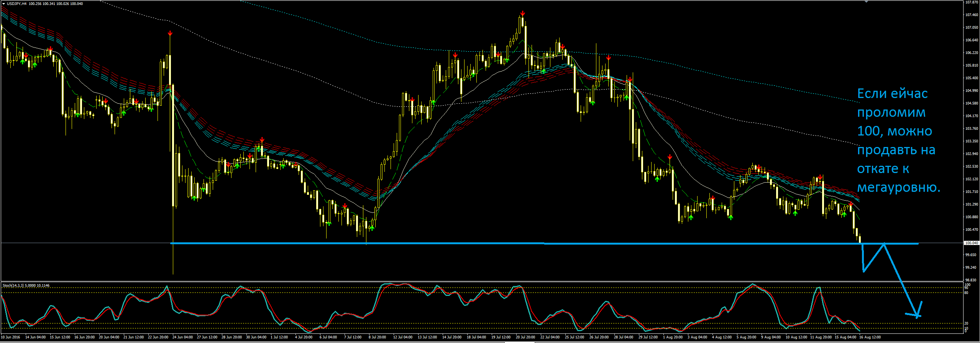The height and width of the screenshot is (343, 980).
Task: Click the 11 Aug 20:00 time label
Action: coord(821,337)
